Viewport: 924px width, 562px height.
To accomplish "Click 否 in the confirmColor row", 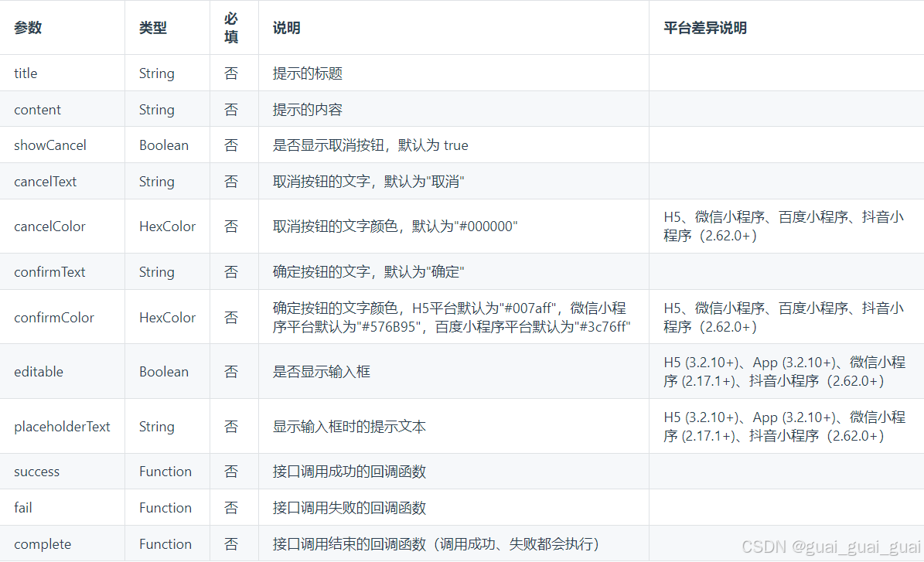I will pyautogui.click(x=231, y=318).
